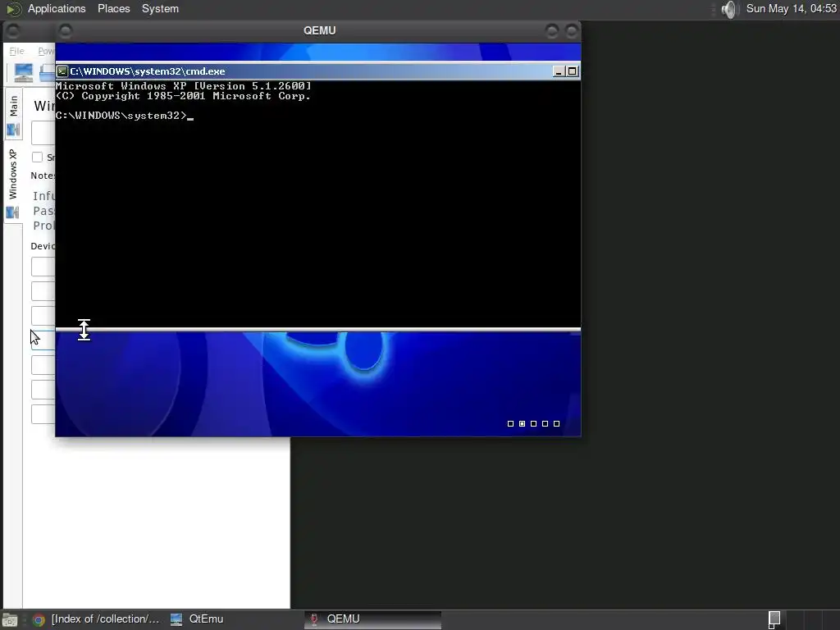This screenshot has height=630, width=840.
Task: Select the third square indicator
Action: tap(533, 424)
